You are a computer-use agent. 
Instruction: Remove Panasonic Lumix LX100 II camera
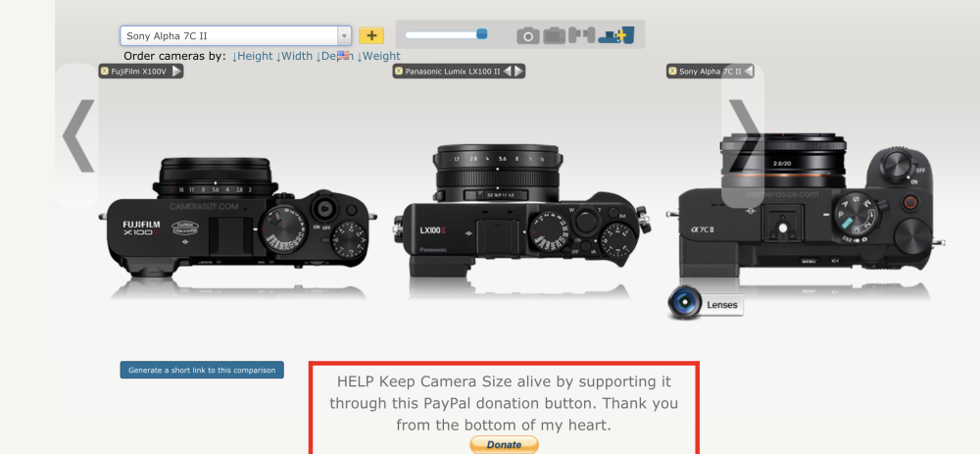point(398,71)
